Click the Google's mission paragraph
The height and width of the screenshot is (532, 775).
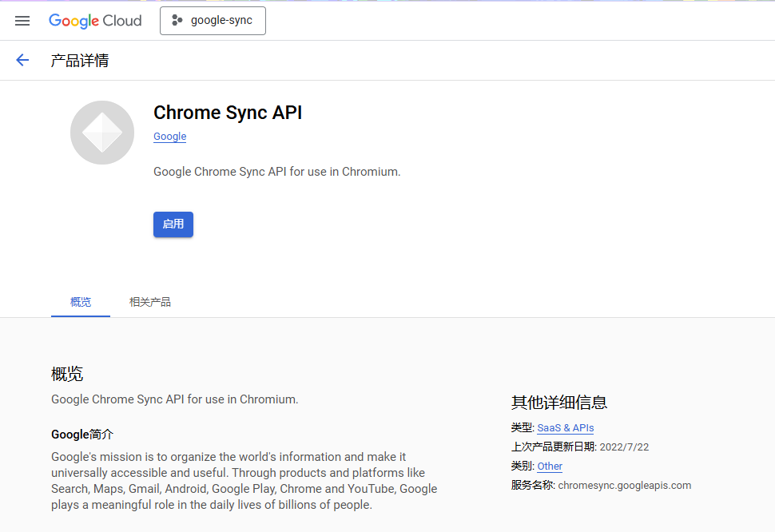point(244,481)
